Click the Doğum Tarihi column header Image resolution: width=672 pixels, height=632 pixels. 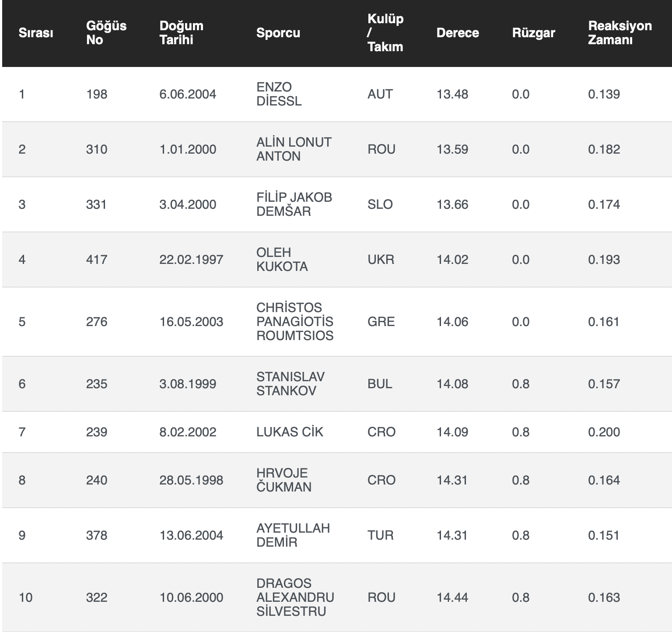point(181,33)
